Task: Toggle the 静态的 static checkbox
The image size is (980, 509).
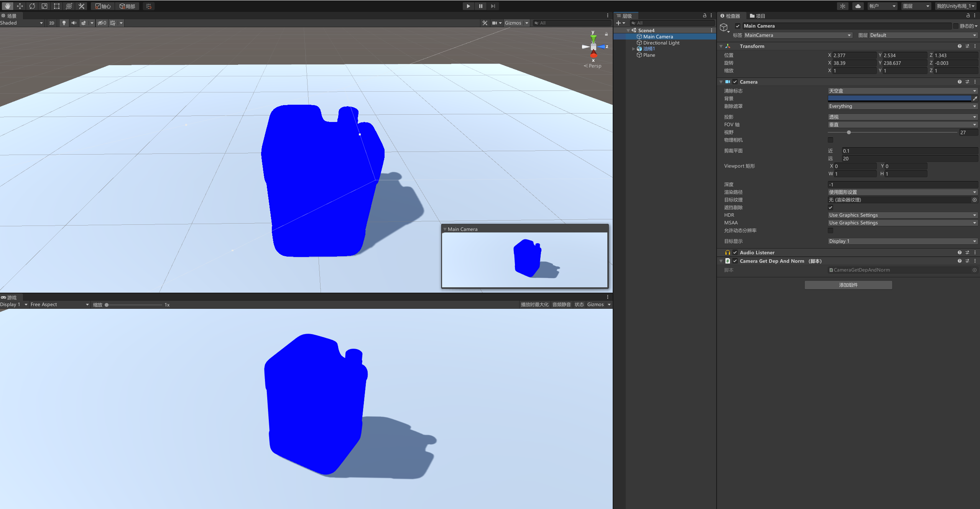Action: click(x=956, y=26)
